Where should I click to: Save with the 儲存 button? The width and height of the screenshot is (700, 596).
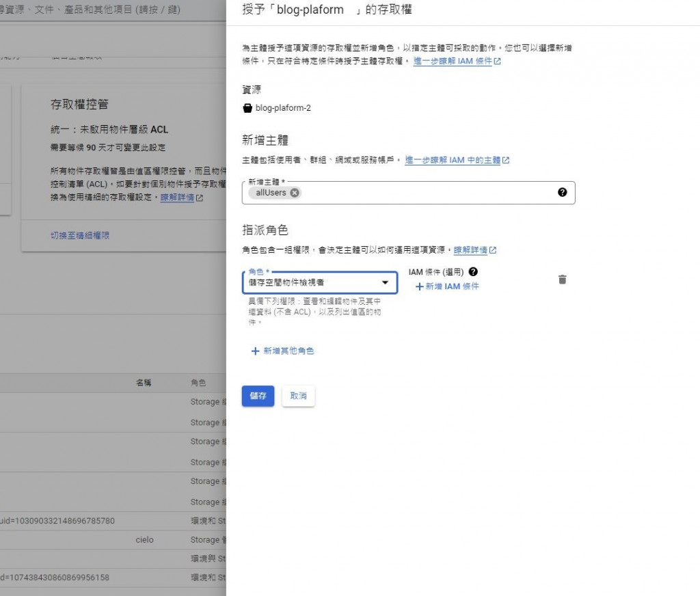point(258,396)
